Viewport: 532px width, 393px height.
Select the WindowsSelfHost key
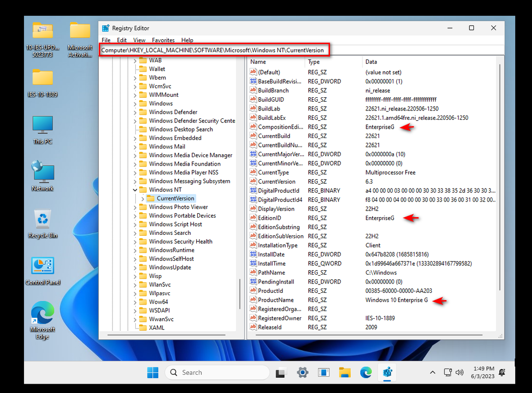(171, 259)
